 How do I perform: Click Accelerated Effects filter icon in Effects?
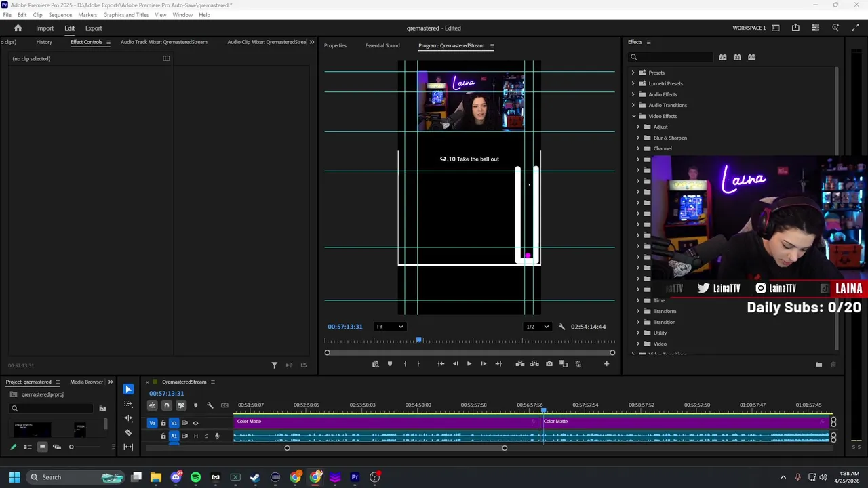click(723, 57)
